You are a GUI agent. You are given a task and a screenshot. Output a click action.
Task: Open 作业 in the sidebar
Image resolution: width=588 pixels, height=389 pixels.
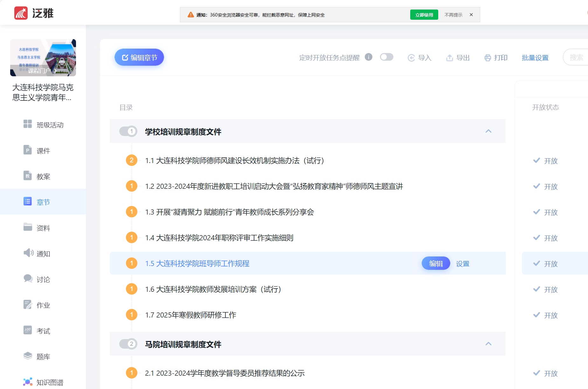(43, 305)
